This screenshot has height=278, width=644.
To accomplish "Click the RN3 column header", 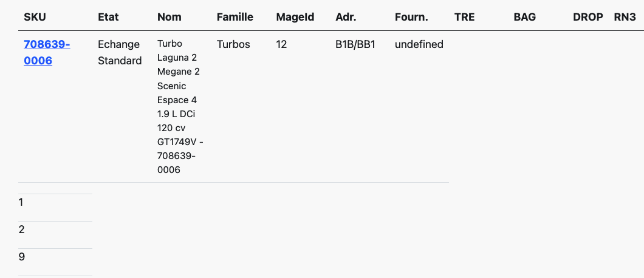I will tap(625, 17).
